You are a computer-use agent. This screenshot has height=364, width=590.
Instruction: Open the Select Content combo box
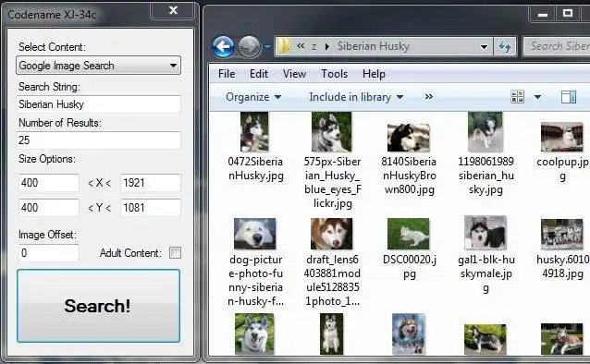point(98,66)
